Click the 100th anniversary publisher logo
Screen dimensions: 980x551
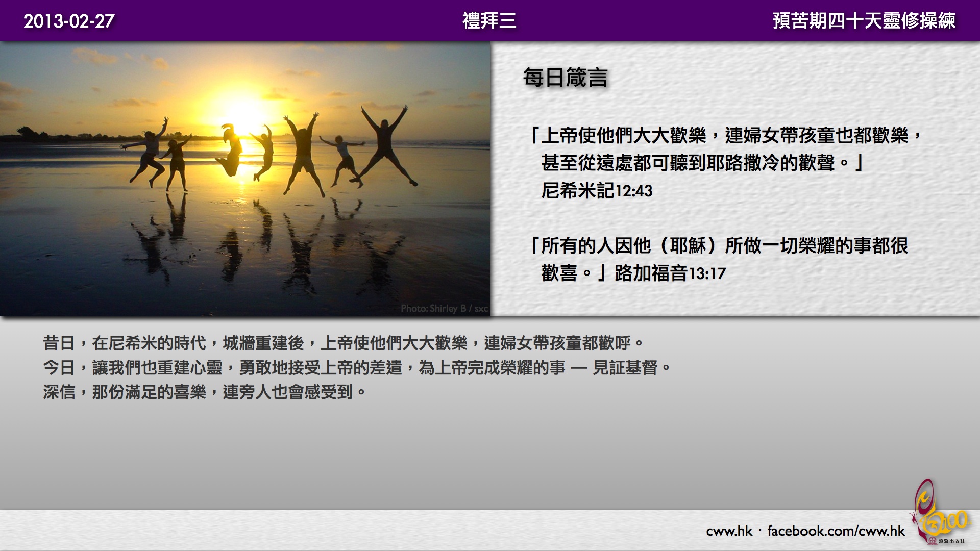(938, 513)
